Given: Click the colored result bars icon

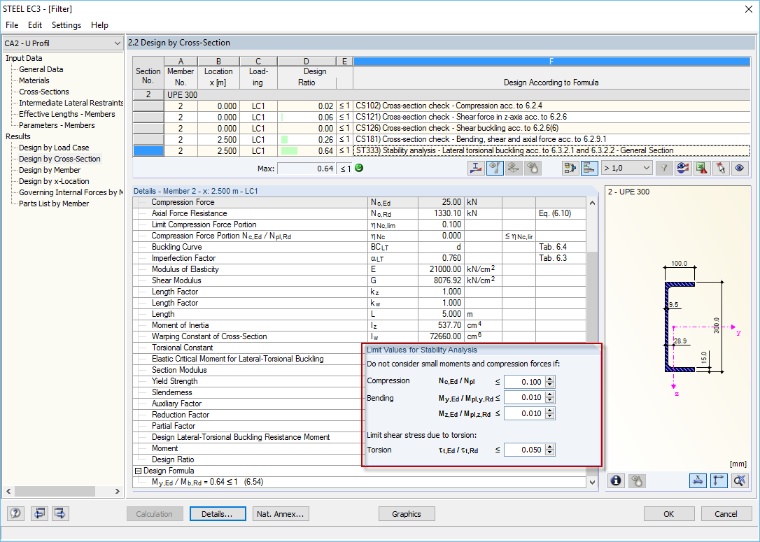Looking at the screenshot, I should pos(589,168).
